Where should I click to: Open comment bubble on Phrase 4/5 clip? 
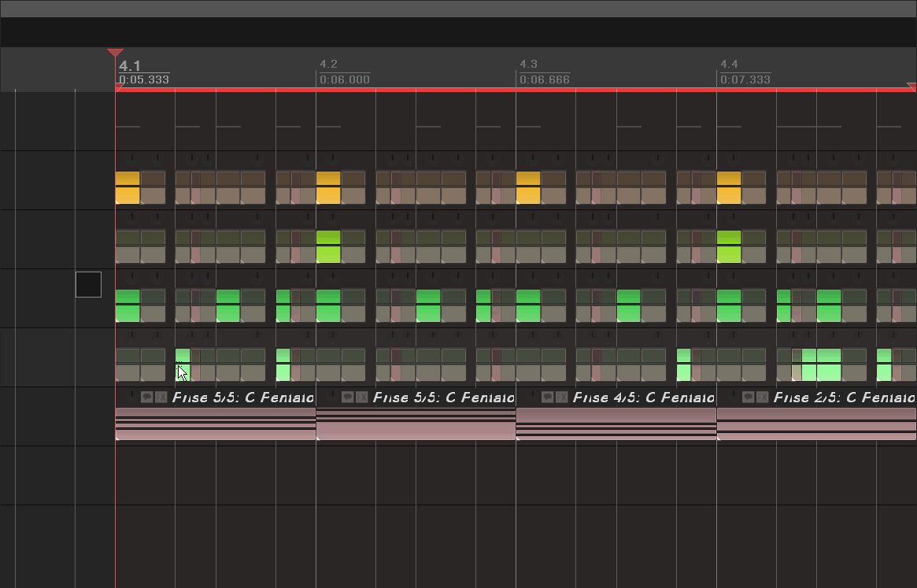(547, 398)
